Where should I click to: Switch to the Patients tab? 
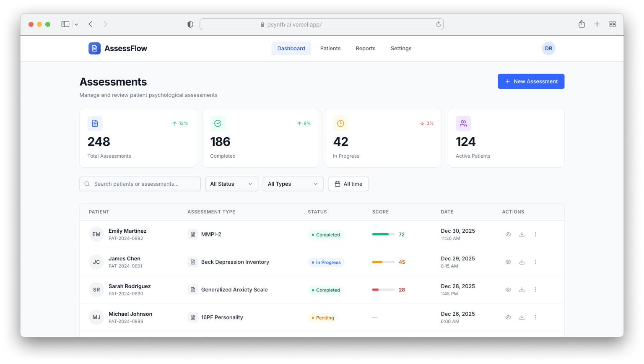point(330,48)
